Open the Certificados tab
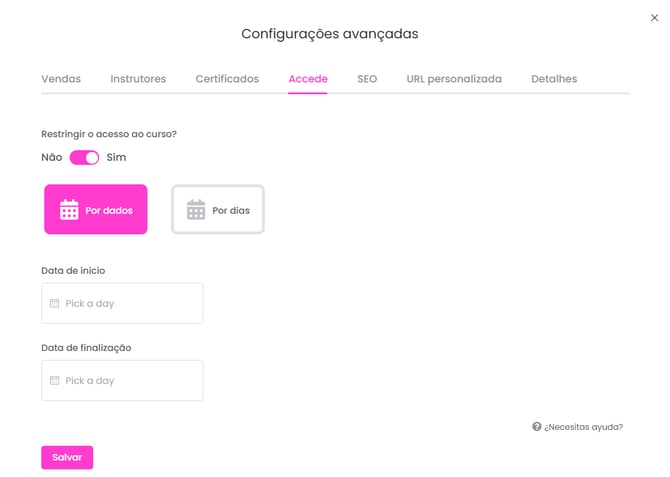 coord(227,79)
